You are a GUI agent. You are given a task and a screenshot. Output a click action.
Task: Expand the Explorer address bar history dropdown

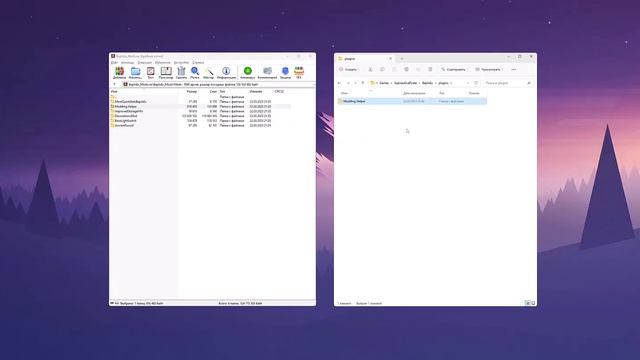pos(468,83)
